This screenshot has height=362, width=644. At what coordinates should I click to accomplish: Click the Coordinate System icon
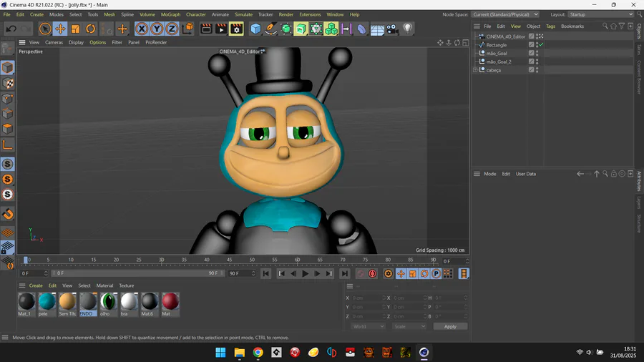click(187, 29)
